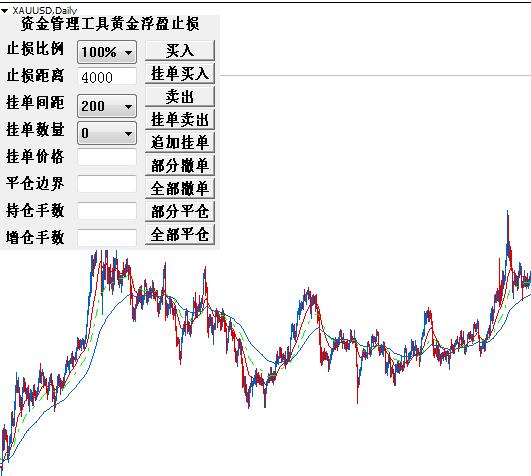Click the 挂单卖出 pending sell button
The width and height of the screenshot is (531, 476).
[180, 120]
